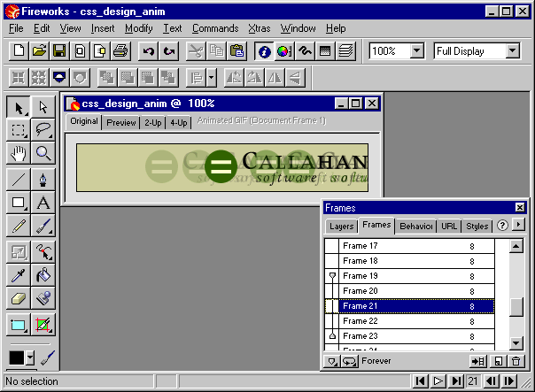Toggle onion skin marker on Frame 17 row
Image resolution: width=535 pixels, height=392 pixels.
pos(331,246)
